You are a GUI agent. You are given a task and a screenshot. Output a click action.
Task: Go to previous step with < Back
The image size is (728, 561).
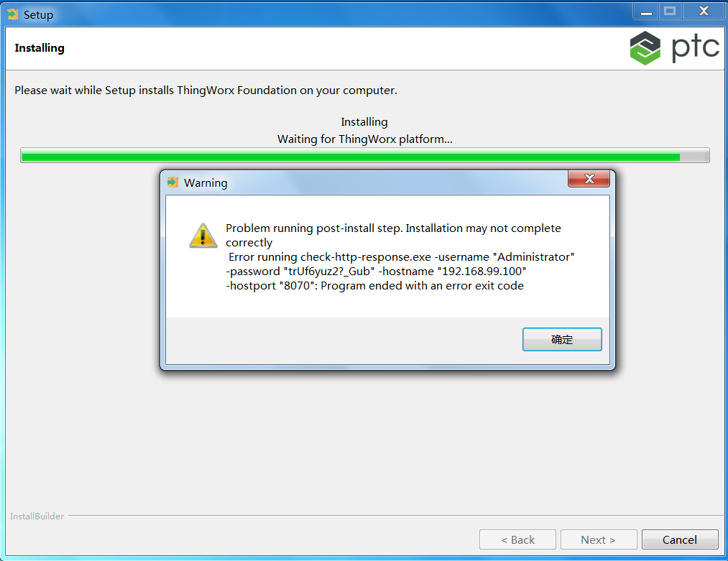click(x=517, y=539)
